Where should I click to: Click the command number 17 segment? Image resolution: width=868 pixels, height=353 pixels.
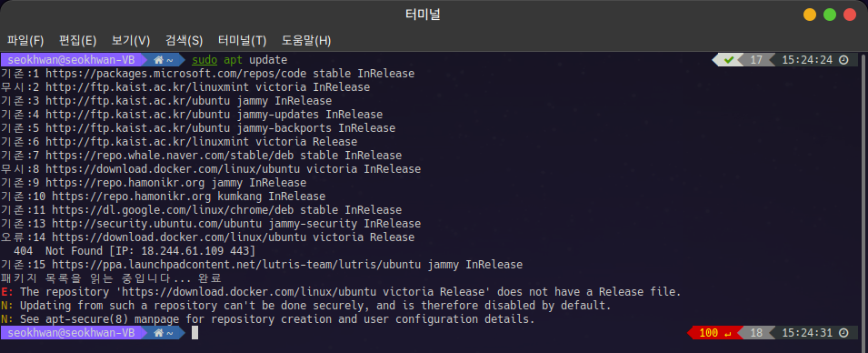point(756,60)
